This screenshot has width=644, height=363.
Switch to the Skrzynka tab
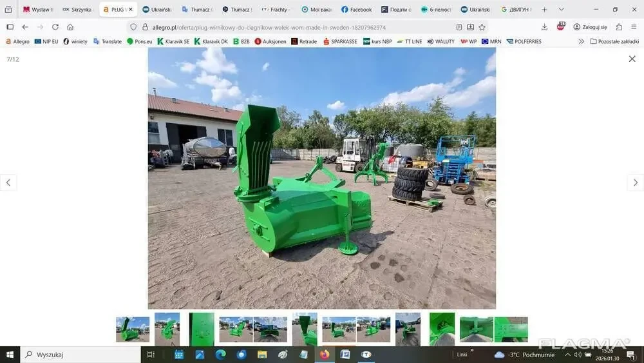77,10
